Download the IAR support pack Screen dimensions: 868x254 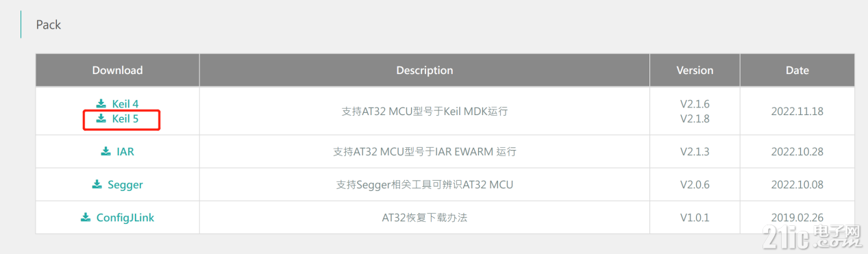(x=118, y=151)
